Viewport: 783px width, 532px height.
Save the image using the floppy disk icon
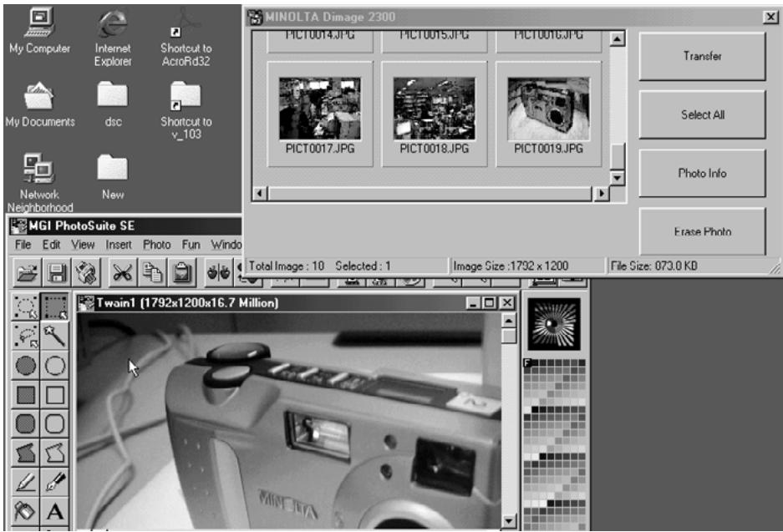pyautogui.click(x=57, y=272)
